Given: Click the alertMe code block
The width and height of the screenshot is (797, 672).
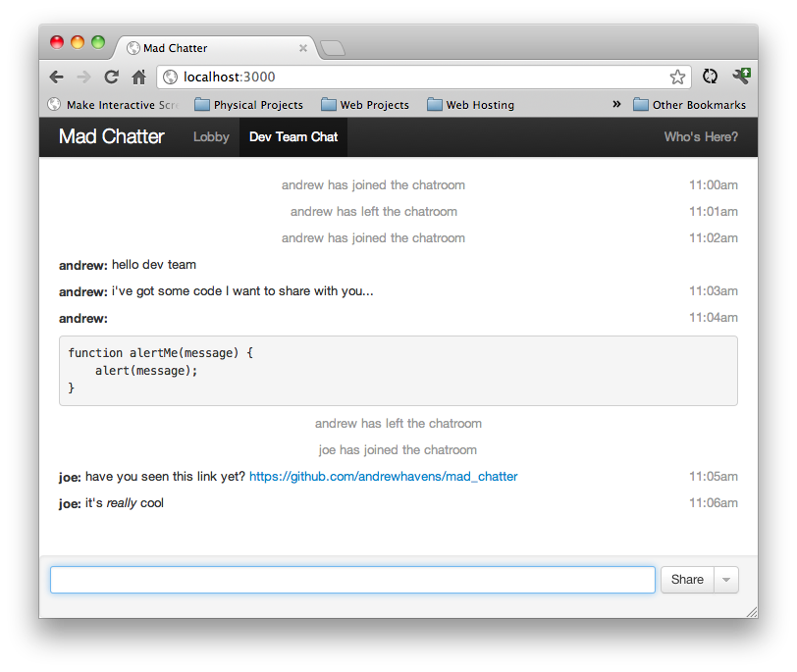Looking at the screenshot, I should coord(398,371).
